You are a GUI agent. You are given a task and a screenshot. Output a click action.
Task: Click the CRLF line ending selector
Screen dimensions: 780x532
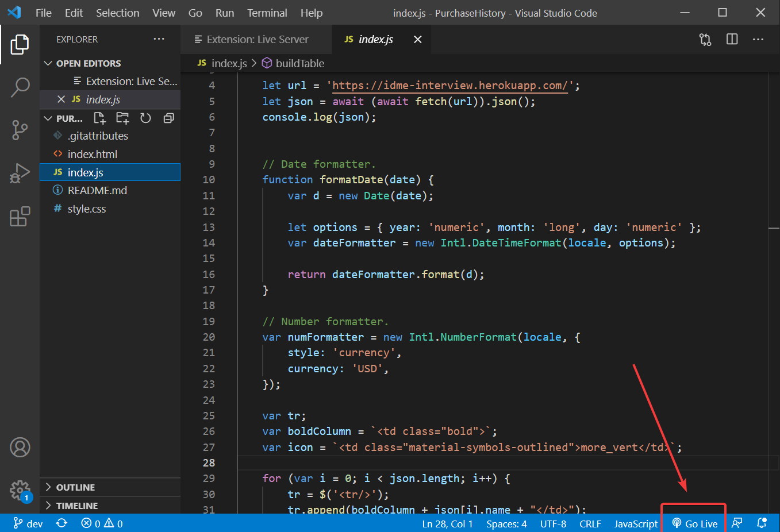(x=590, y=523)
